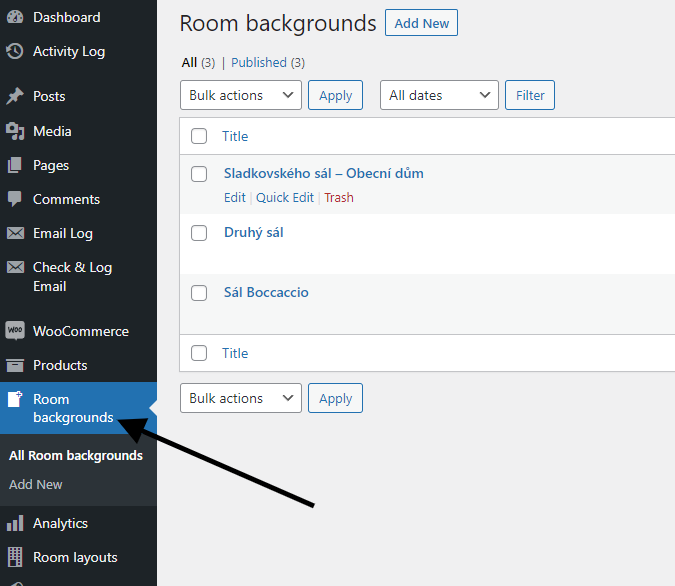Expand the All dates filter dropdown
The image size is (675, 586).
[439, 95]
